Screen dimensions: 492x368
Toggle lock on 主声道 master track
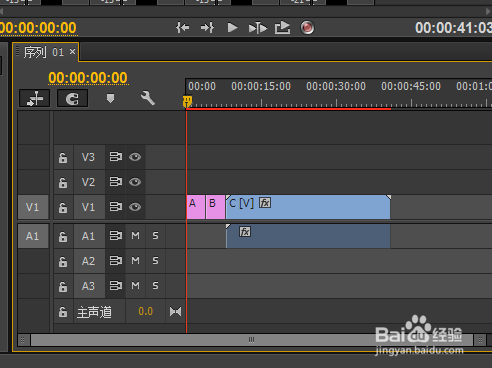pyautogui.click(x=63, y=312)
